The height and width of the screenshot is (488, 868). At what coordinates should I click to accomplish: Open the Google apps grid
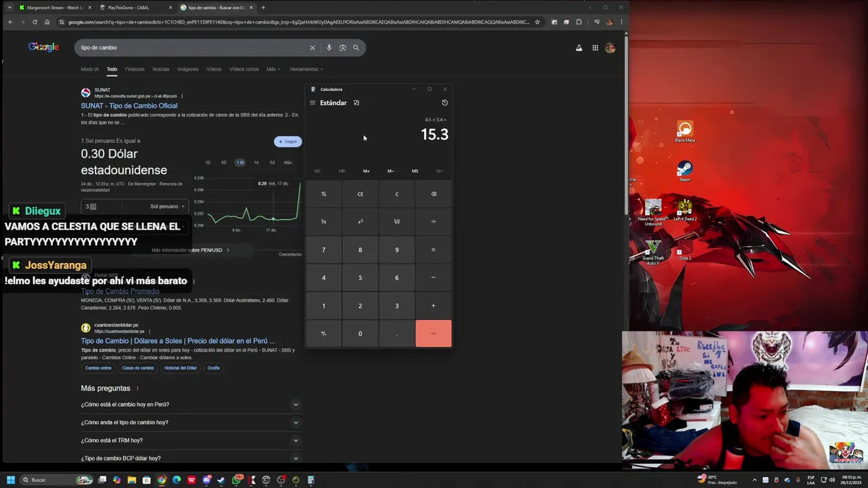[595, 47]
